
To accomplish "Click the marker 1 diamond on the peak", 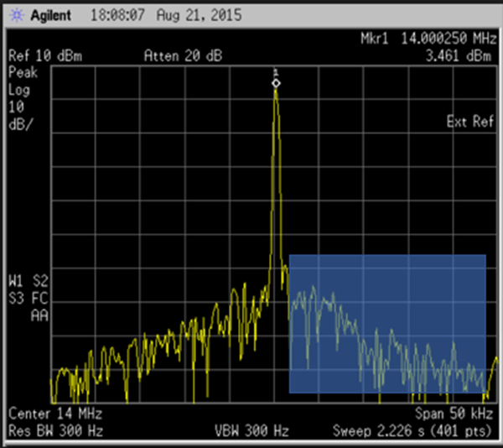I will (x=276, y=82).
